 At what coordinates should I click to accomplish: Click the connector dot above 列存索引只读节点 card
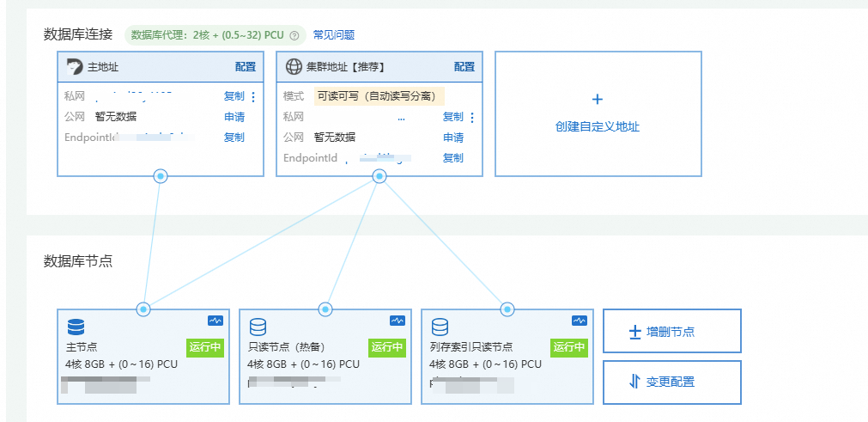coord(507,309)
